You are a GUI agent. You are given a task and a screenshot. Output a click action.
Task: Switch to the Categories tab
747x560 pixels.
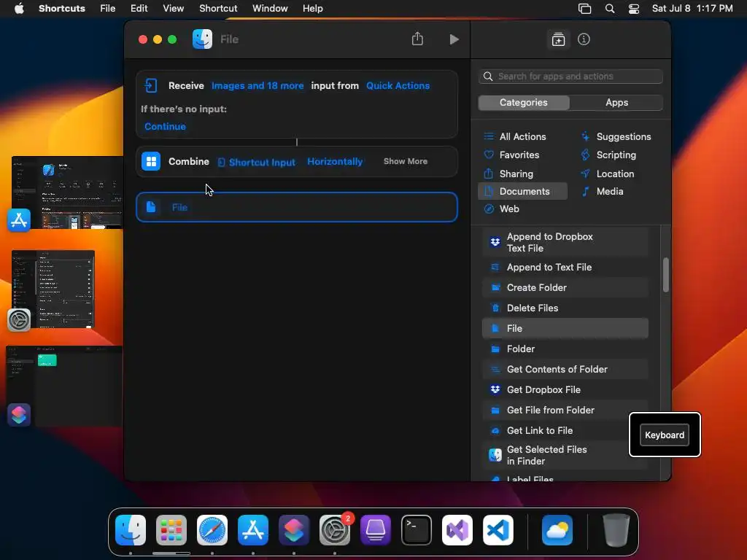(524, 102)
